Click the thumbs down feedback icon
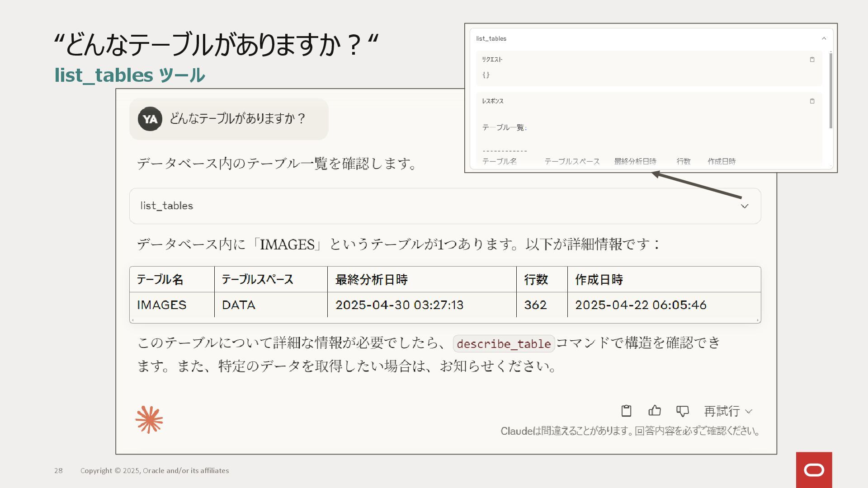This screenshot has width=868, height=488. 682,411
